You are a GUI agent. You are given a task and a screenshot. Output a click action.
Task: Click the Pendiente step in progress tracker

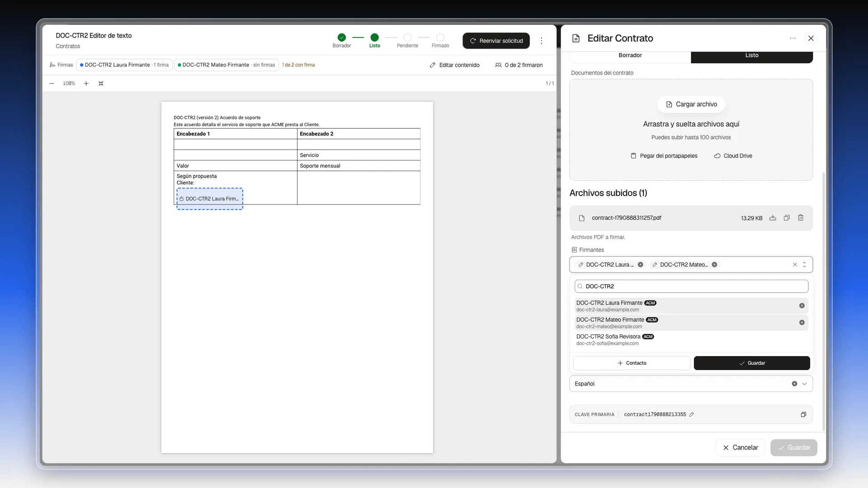[407, 40]
